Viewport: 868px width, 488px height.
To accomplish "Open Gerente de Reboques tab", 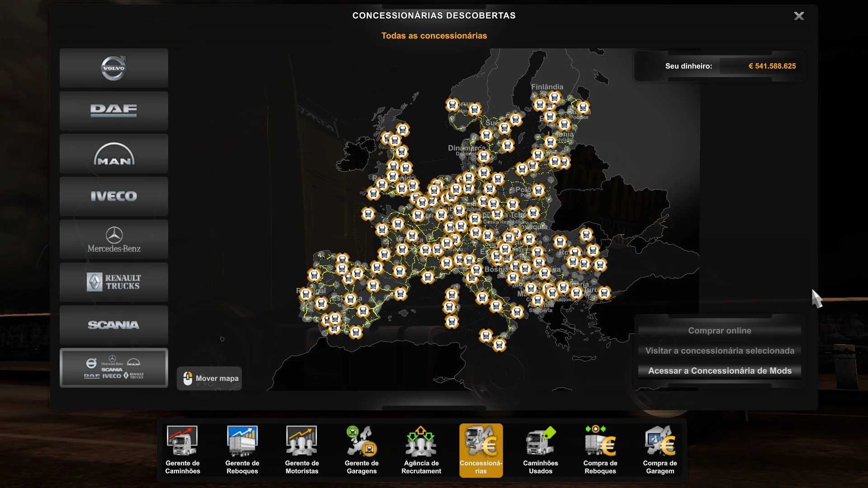I will click(x=242, y=450).
